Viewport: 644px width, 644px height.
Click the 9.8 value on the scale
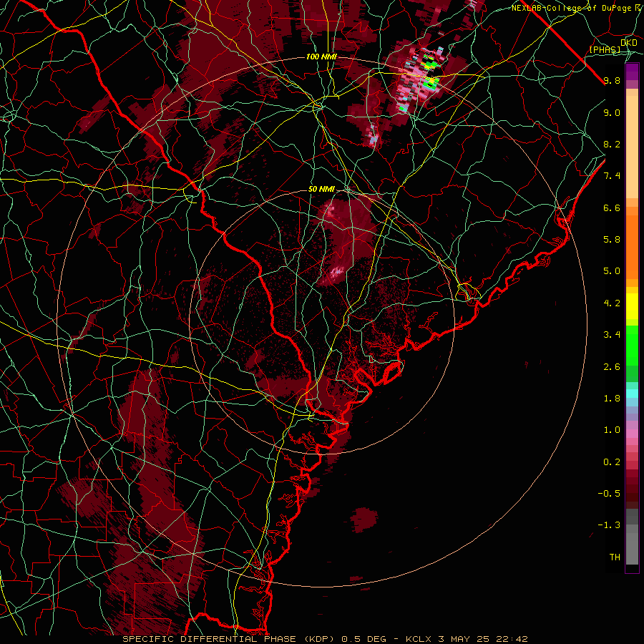[612, 80]
